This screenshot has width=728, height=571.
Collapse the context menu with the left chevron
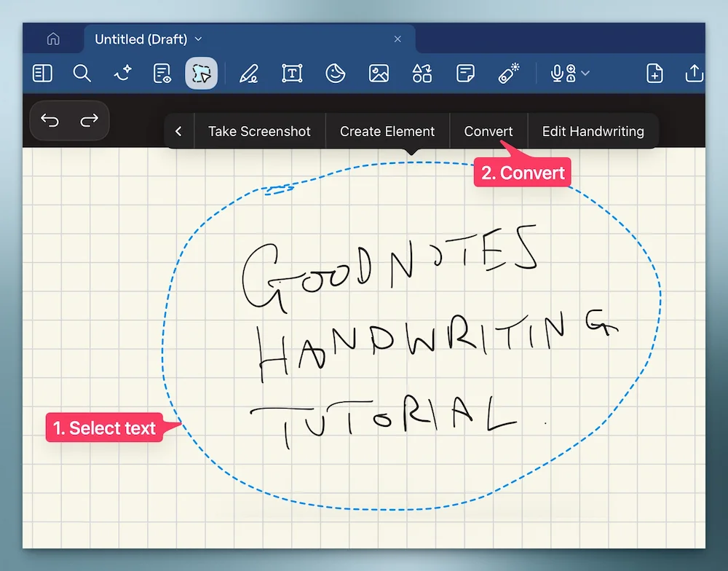click(178, 131)
